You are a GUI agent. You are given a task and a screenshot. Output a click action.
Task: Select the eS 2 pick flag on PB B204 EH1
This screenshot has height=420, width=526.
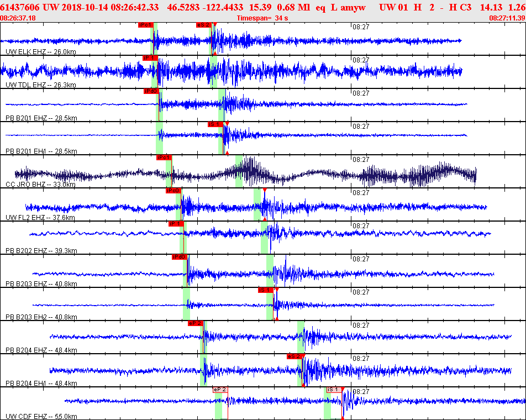point(294,356)
